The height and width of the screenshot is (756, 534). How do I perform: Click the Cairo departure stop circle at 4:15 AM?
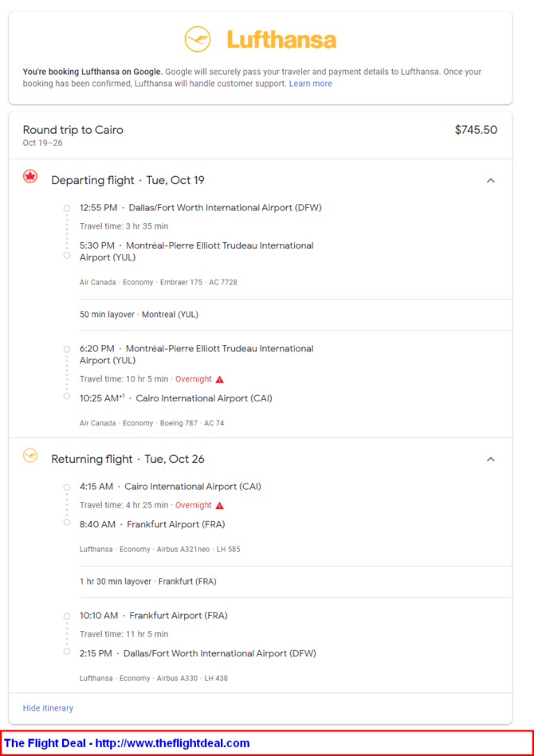coord(67,487)
